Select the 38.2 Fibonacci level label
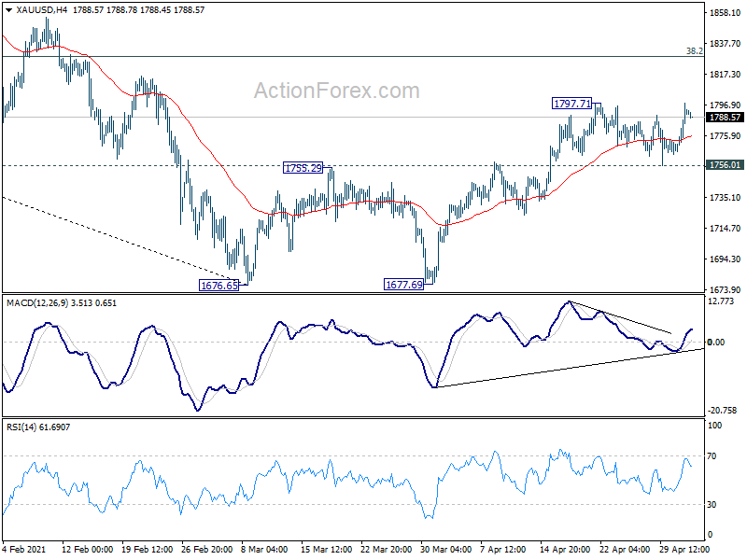The image size is (747, 560). (694, 50)
